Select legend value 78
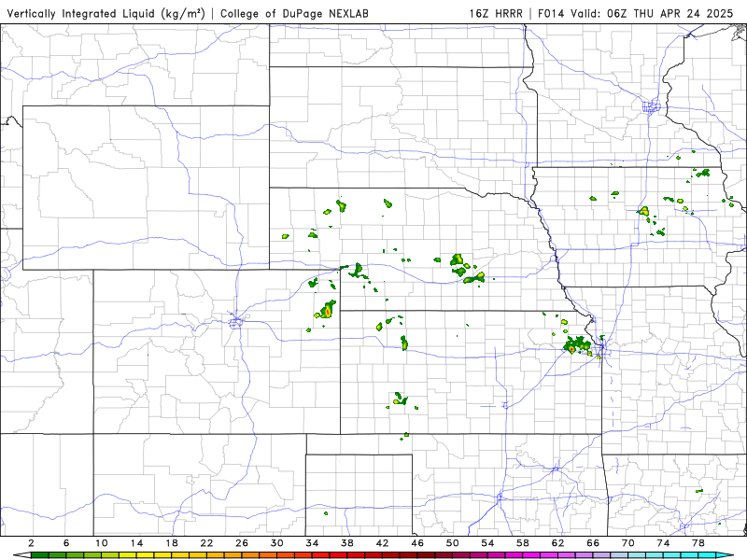This screenshot has height=560, width=747. click(698, 543)
